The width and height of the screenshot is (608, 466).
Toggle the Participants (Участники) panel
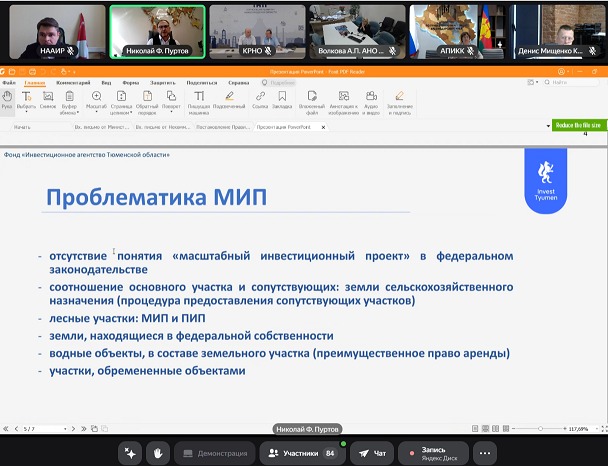pyautogui.click(x=300, y=453)
